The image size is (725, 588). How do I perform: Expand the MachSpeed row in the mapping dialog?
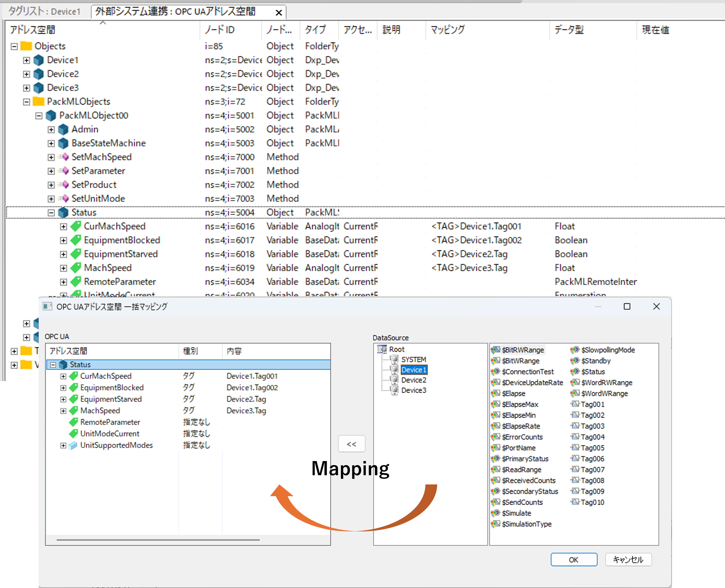(x=63, y=411)
